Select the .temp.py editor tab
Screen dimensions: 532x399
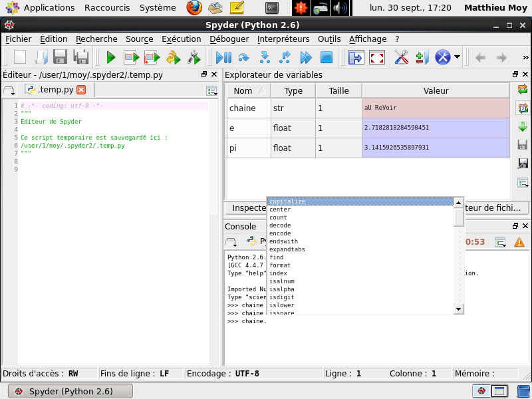click(x=55, y=90)
